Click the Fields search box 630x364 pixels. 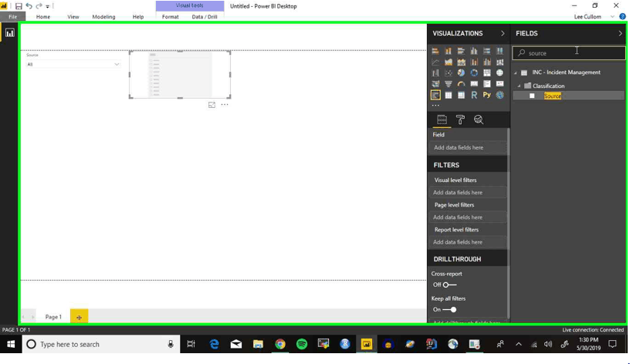click(x=569, y=53)
